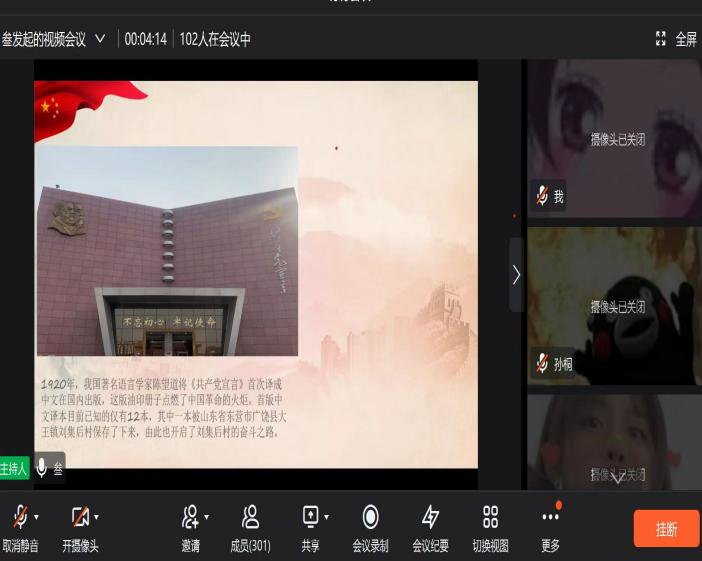The image size is (702, 561).
Task: Expand microphone options arrow beside 取消静音
Action: click(37, 517)
